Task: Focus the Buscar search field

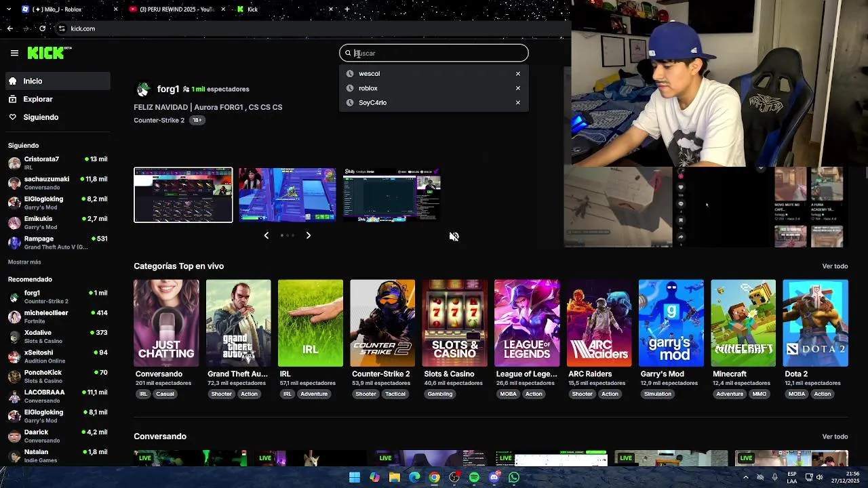Action: click(x=434, y=53)
